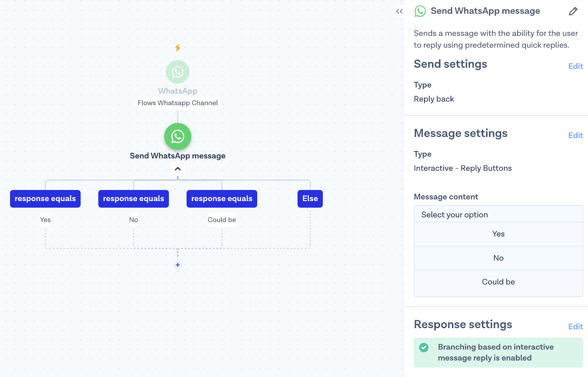Click the pencil icon to rename step
This screenshot has width=588, height=377.
(573, 11)
